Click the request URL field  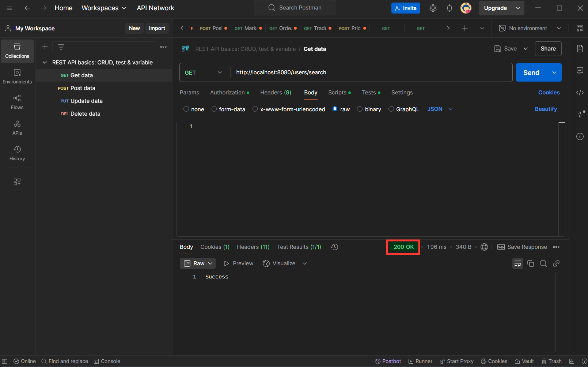(371, 72)
